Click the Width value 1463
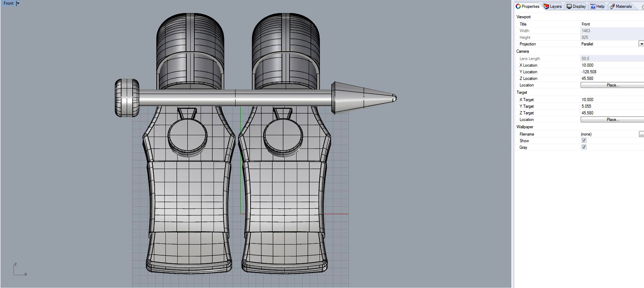644x288 pixels. click(x=612, y=31)
